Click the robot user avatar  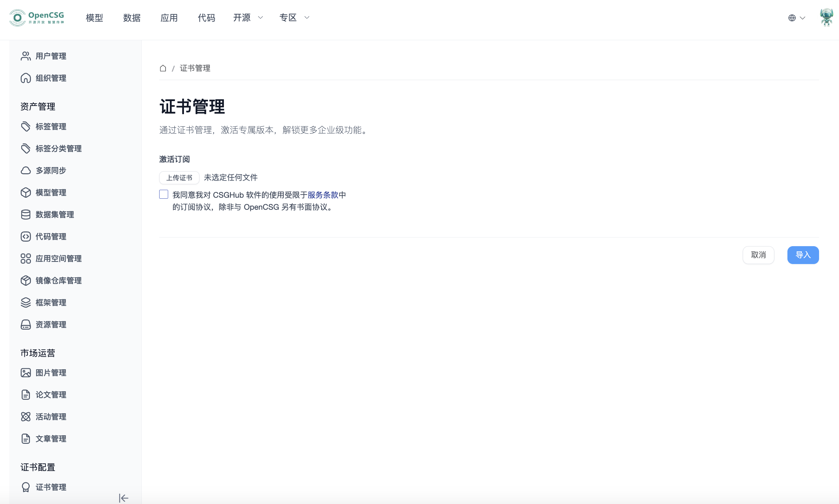[x=826, y=18]
